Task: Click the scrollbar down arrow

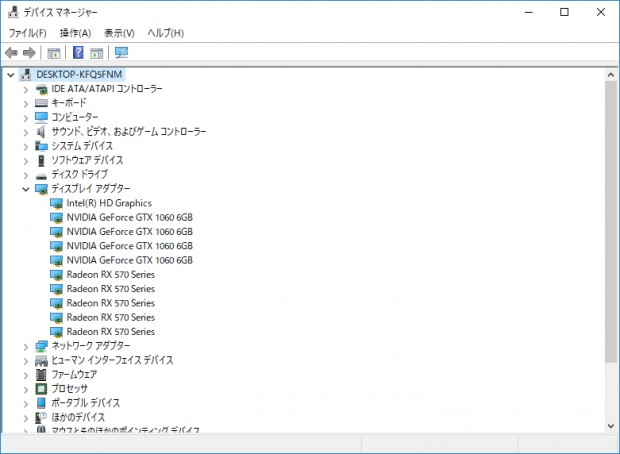Action: (611, 426)
